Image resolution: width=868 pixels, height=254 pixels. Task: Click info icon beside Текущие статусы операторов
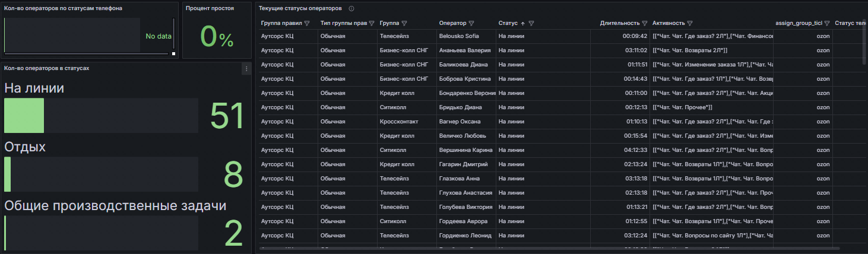(x=351, y=9)
